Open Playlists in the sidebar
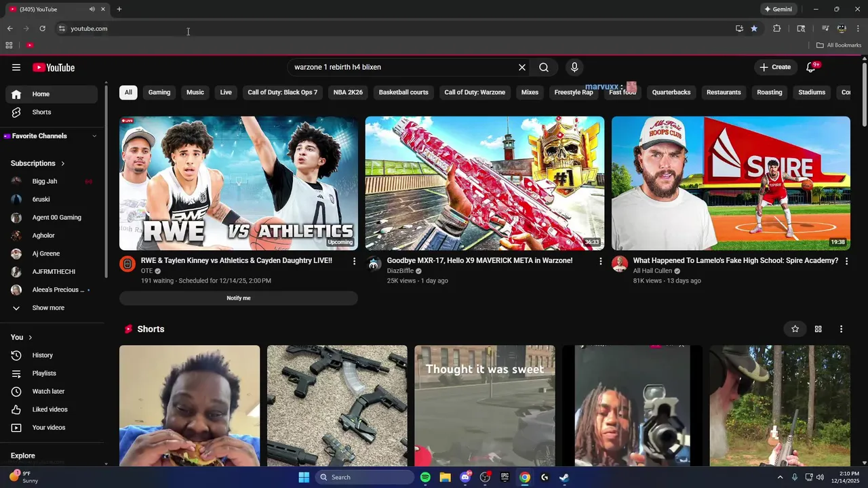Viewport: 868px width, 488px height. click(52, 373)
